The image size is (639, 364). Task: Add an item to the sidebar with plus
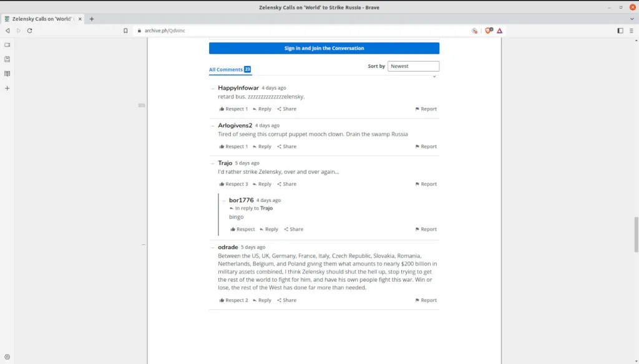click(7, 89)
